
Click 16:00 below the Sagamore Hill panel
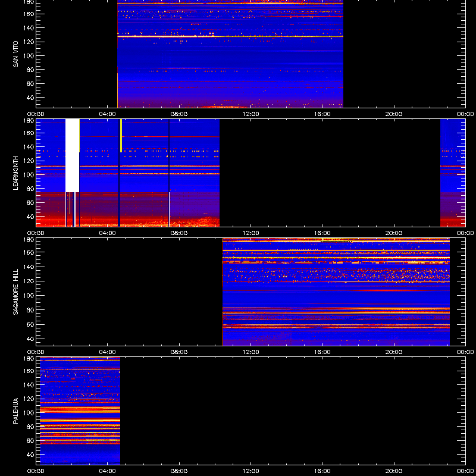[322, 352]
